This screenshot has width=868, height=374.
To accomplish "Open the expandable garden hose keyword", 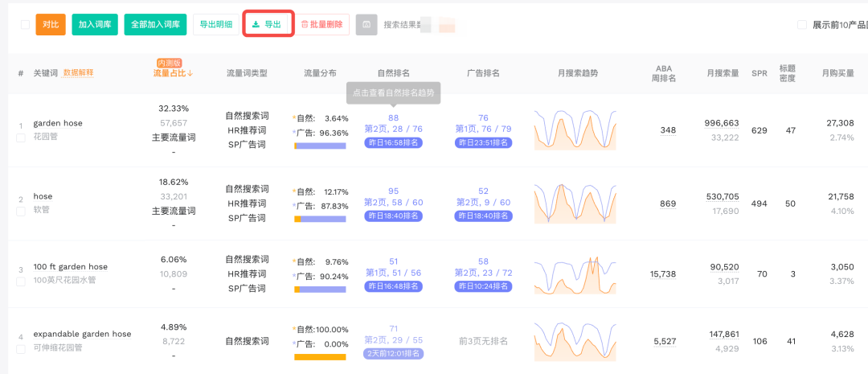I will (82, 334).
